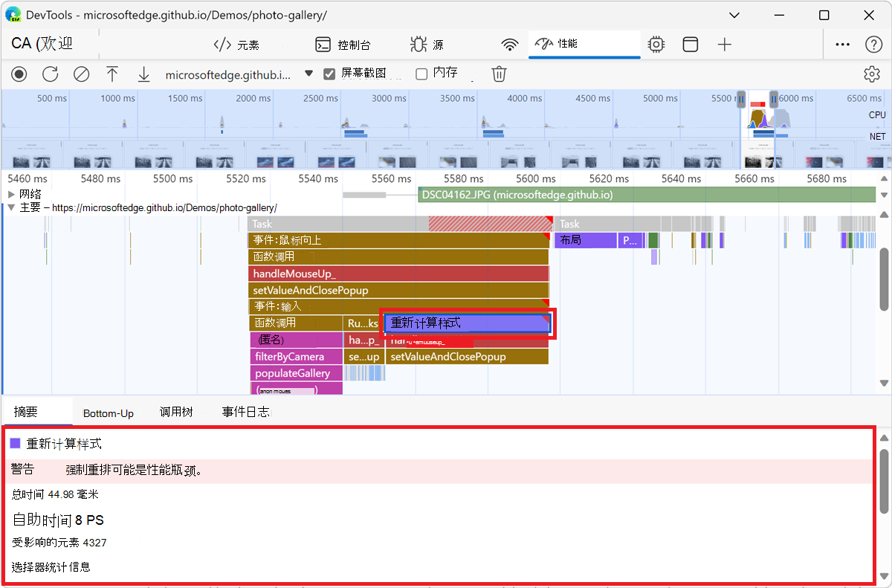Open the Memory tool chip icon
The height and width of the screenshot is (588, 892).
656,45
